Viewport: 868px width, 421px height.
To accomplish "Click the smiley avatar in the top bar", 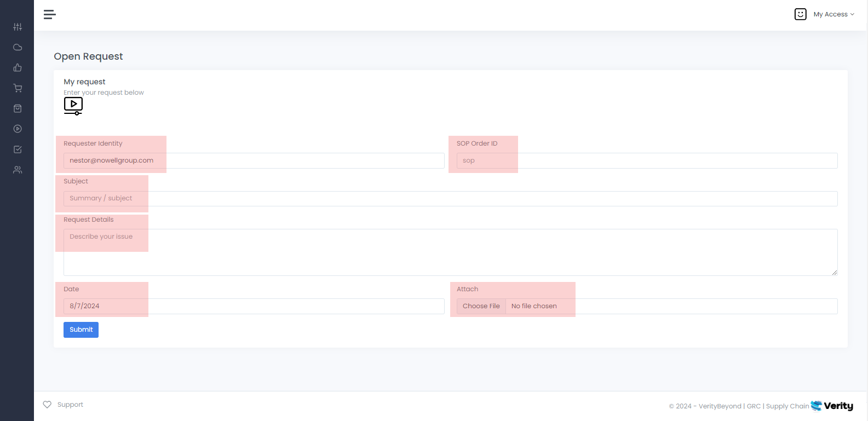I will pos(800,14).
